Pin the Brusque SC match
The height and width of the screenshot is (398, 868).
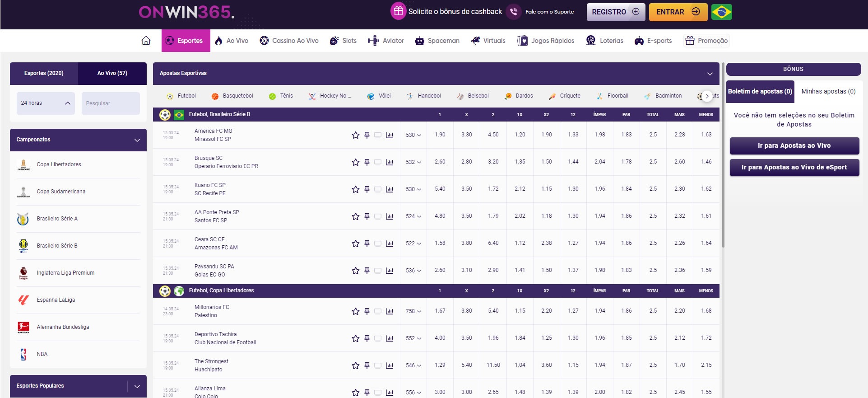367,162
